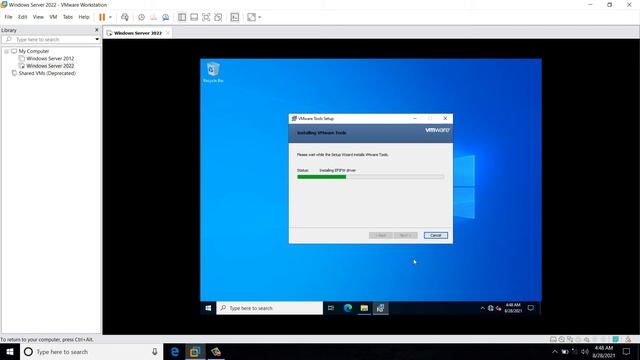Focus the Library search field
Image resolution: width=640 pixels, height=360 pixels.
tap(48, 40)
